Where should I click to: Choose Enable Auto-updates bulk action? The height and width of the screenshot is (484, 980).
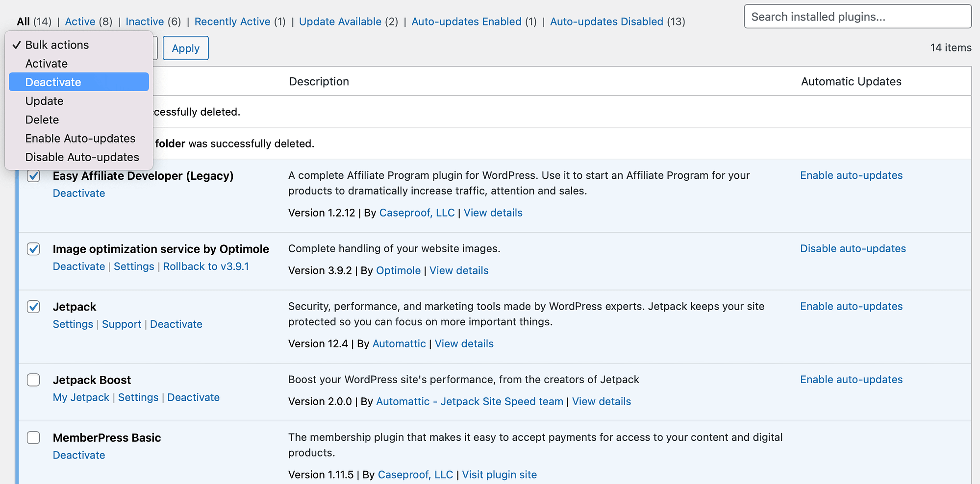tap(78, 139)
